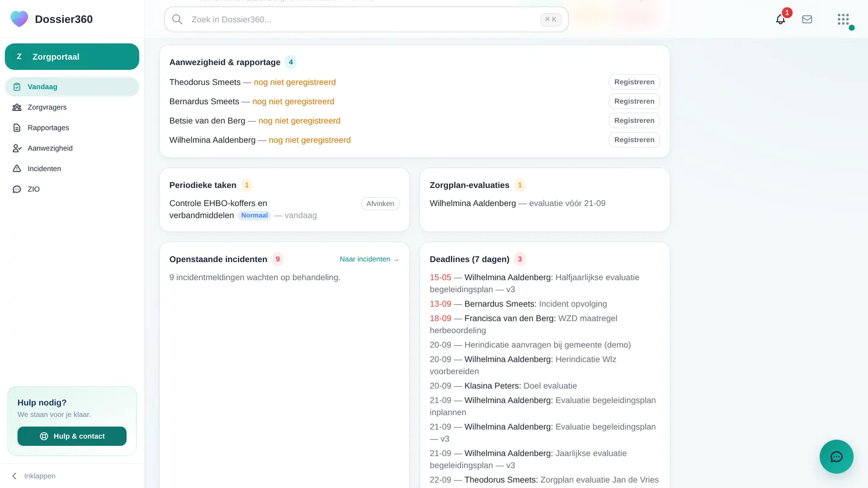Image resolution: width=868 pixels, height=488 pixels.
Task: Open Zorgvragers in the sidebar
Action: (72, 107)
